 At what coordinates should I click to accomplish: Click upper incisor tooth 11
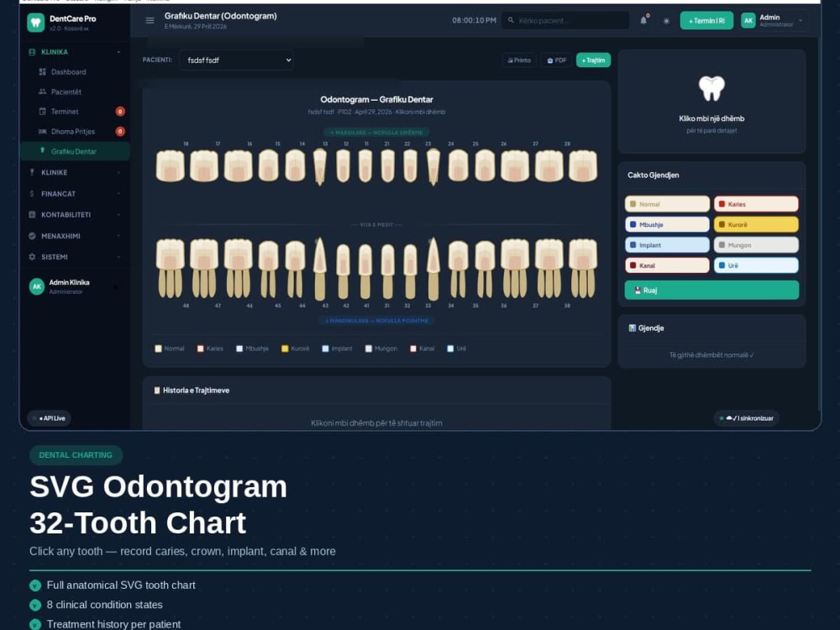(x=365, y=165)
